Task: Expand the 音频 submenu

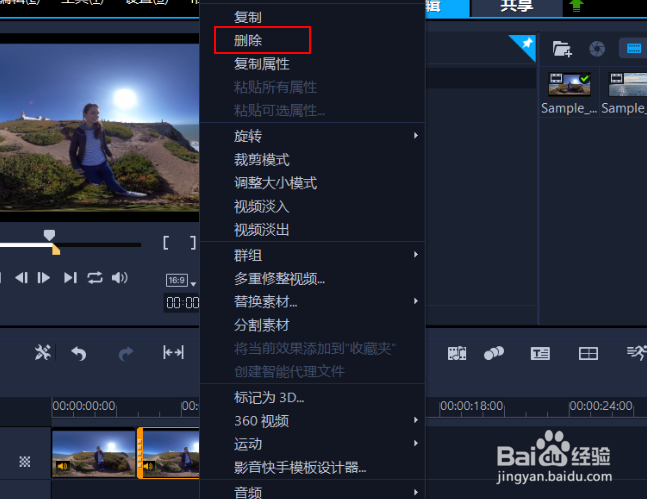Action: tap(312, 492)
